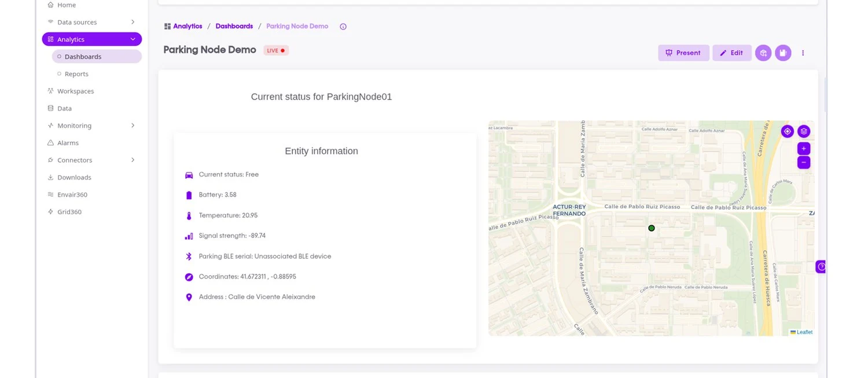Click the location pin icon beside Address
868x378 pixels.
coord(189,298)
